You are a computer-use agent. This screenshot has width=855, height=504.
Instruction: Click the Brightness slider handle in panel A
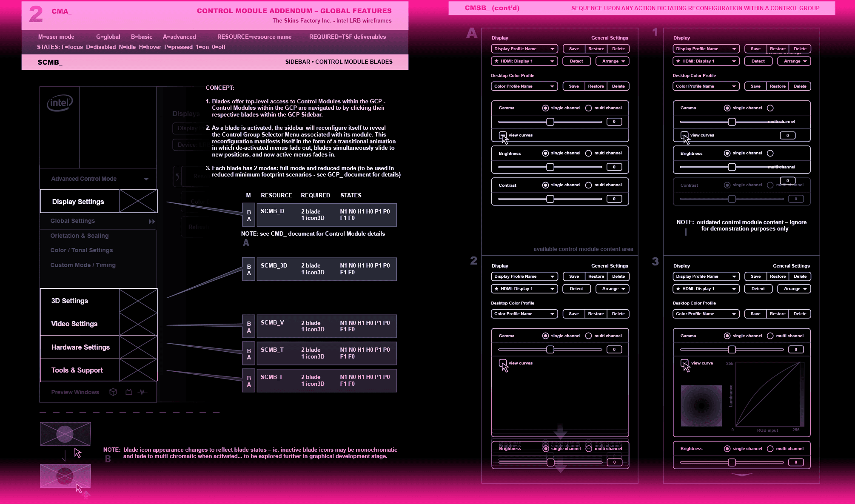[550, 167]
